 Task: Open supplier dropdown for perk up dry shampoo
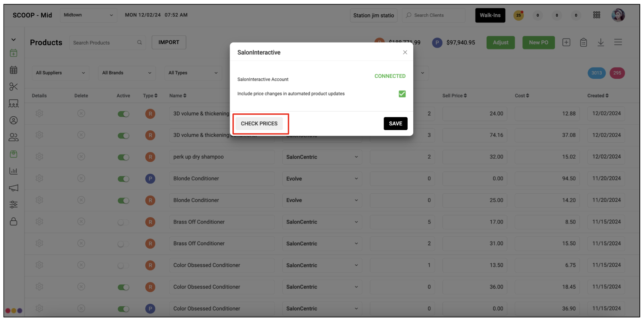pos(322,157)
